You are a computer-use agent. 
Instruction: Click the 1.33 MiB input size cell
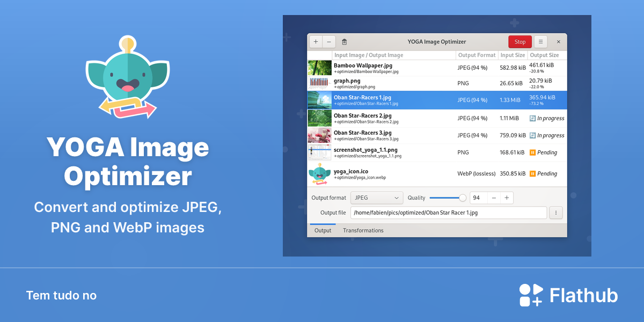(x=509, y=100)
